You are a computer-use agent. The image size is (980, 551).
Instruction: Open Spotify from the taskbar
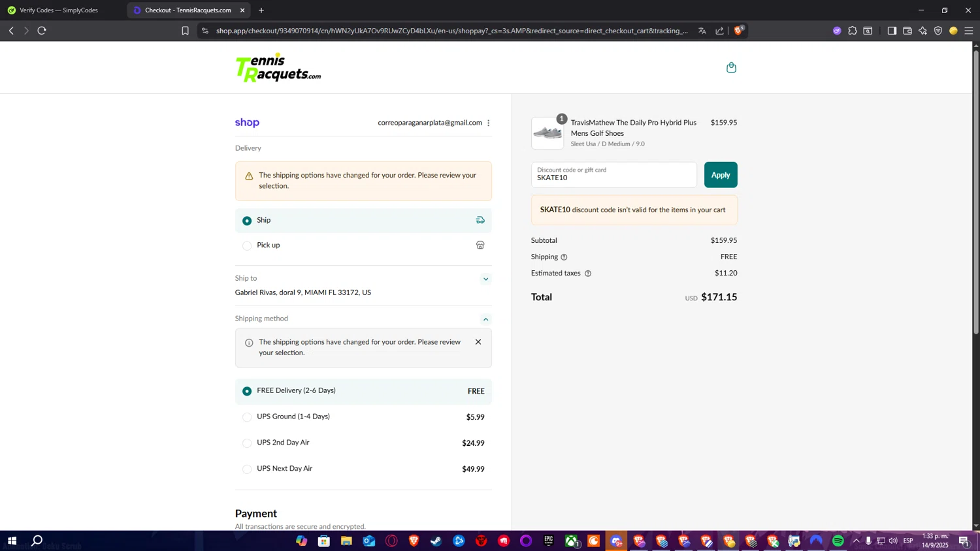click(838, 541)
